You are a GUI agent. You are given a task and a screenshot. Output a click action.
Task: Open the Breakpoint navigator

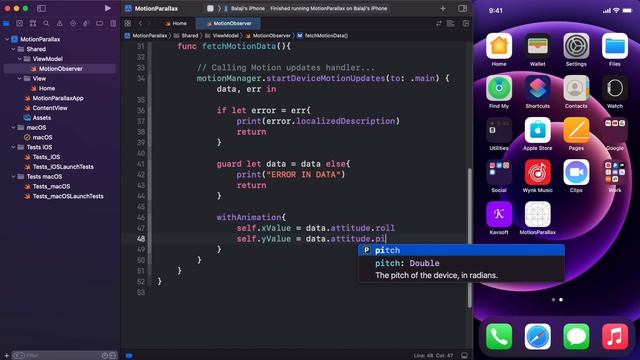(x=99, y=23)
